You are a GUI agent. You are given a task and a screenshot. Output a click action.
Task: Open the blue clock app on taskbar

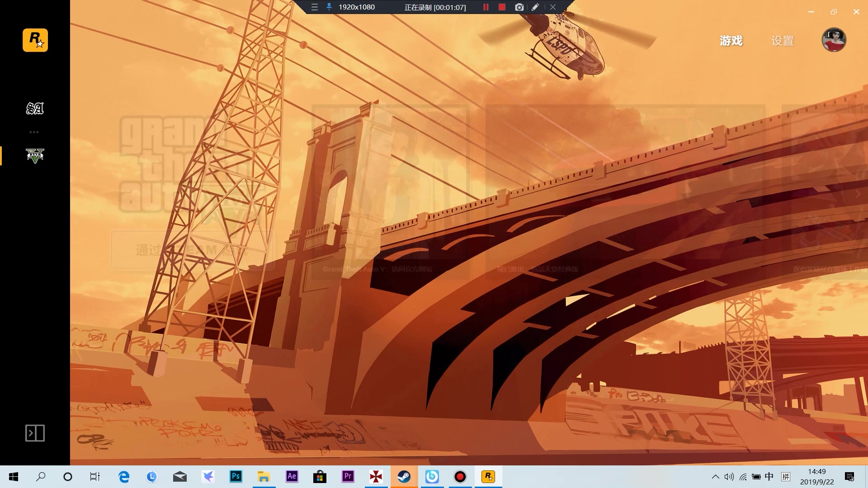(152, 477)
